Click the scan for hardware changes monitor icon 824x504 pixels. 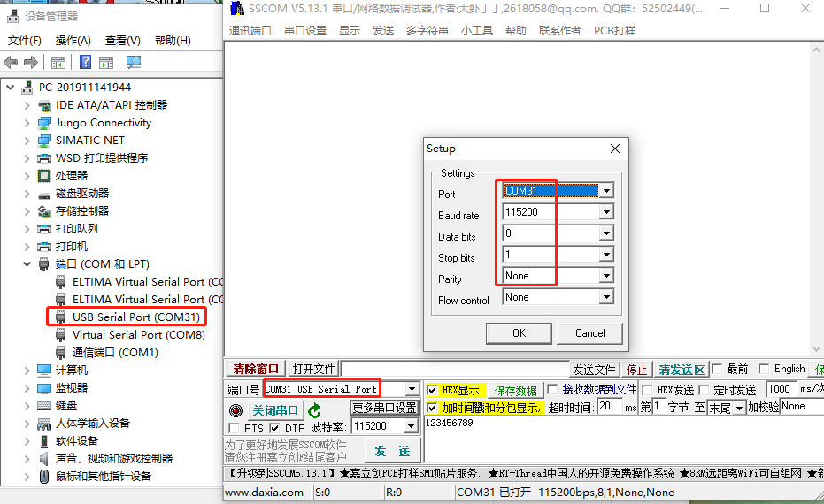[x=134, y=63]
